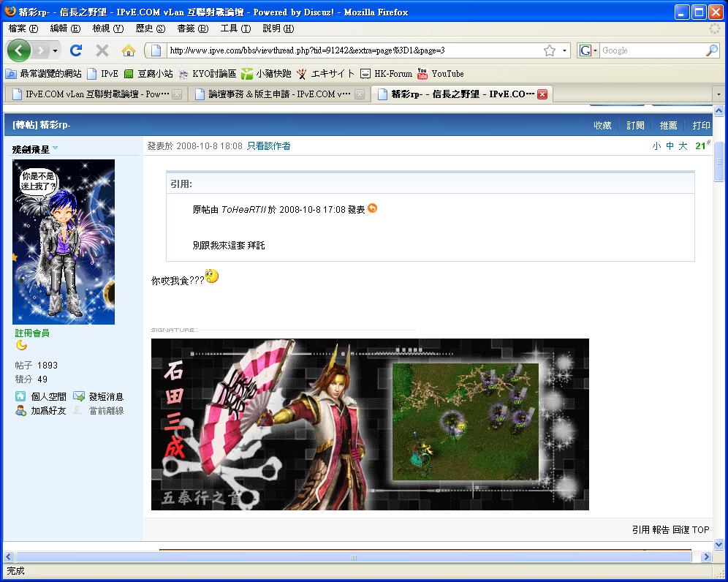
Task: Go to the home page icon
Action: point(129,50)
